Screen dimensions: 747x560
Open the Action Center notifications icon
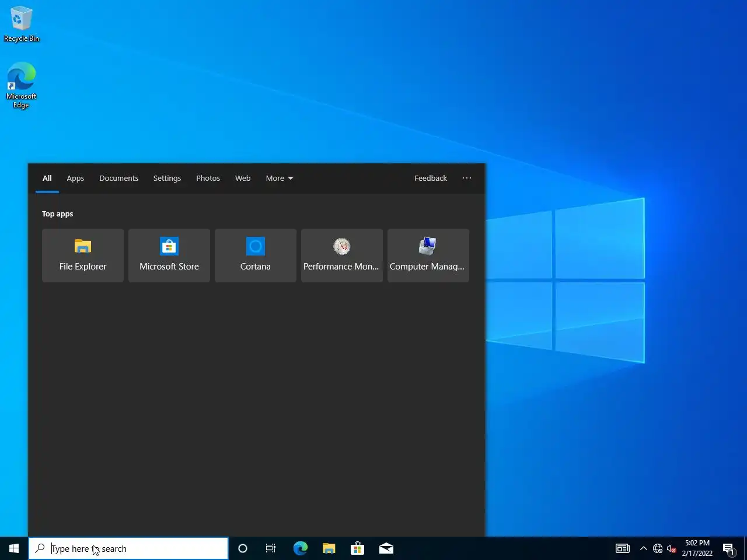729,548
